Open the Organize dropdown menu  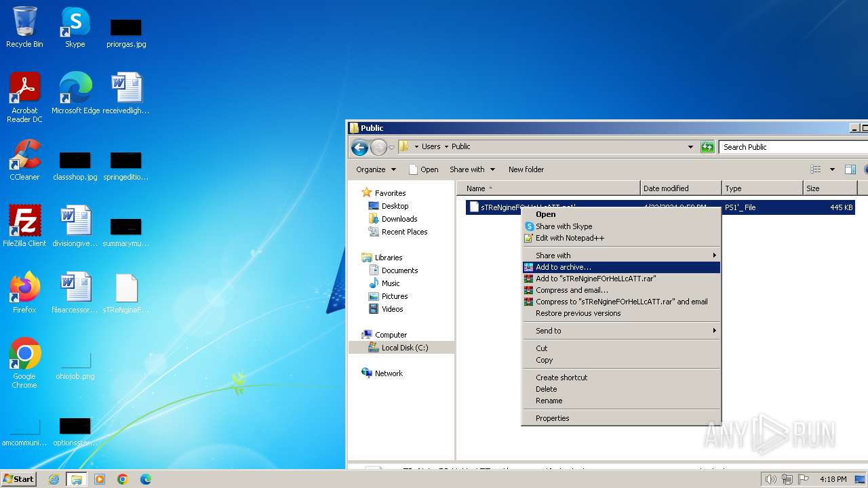point(376,169)
